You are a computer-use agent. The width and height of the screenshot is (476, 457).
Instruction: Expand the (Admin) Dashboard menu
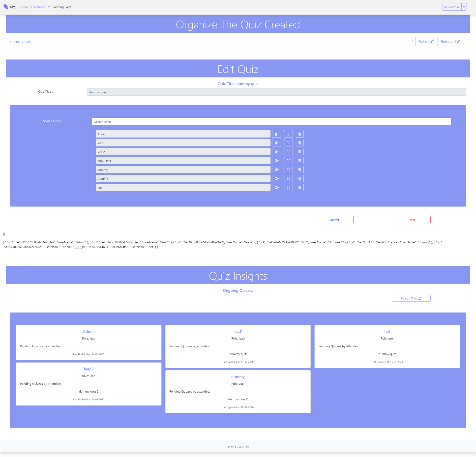point(34,7)
